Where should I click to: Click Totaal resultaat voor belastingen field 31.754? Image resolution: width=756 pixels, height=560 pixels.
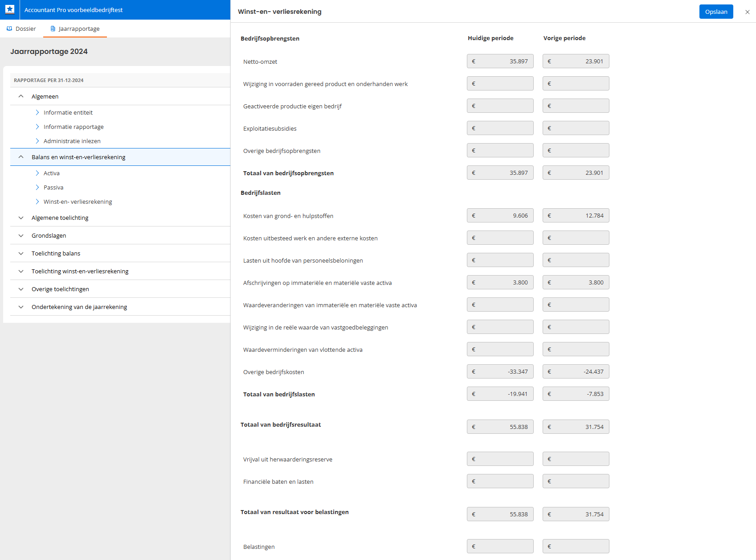click(576, 514)
